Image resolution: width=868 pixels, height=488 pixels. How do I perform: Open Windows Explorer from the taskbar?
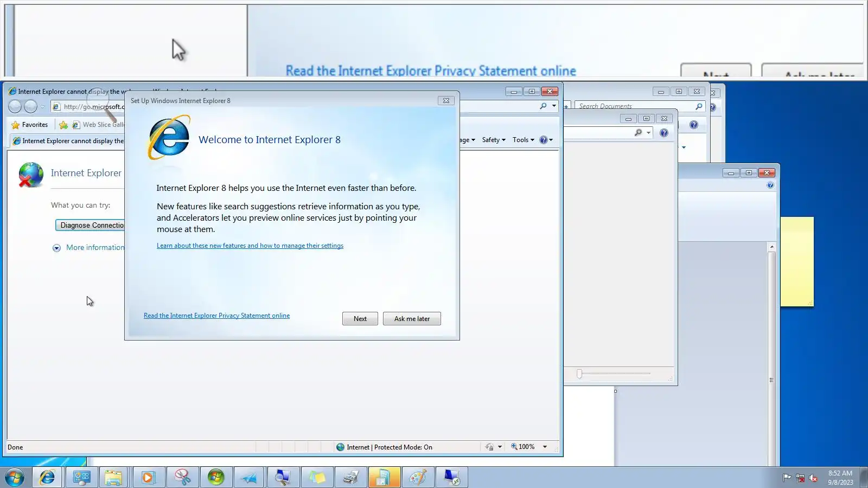pos(113,477)
